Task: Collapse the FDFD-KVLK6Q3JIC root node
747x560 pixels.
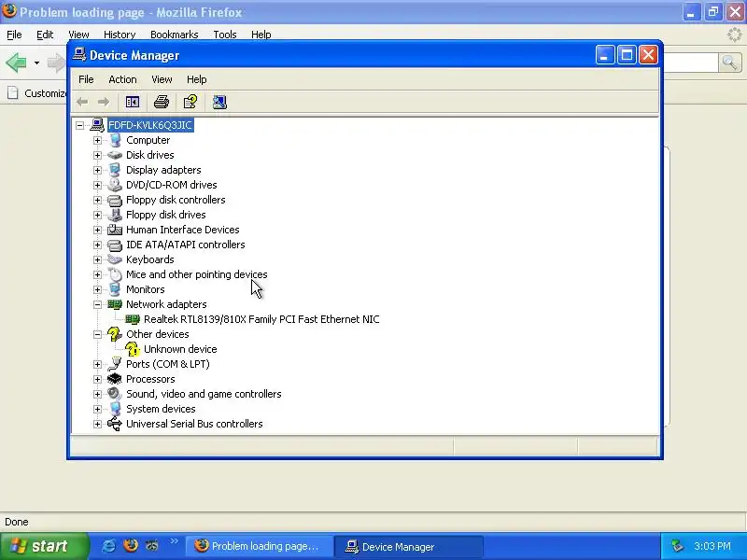Action: 79,125
